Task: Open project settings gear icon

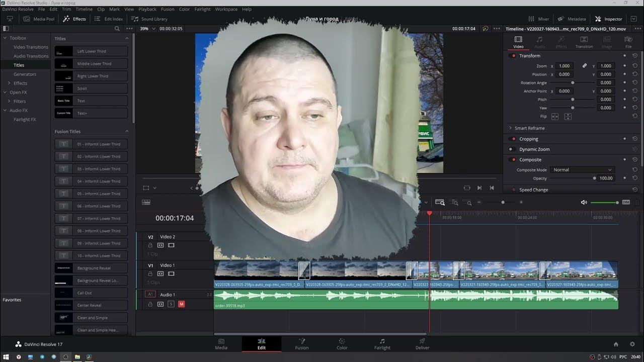Action: pyautogui.click(x=632, y=344)
